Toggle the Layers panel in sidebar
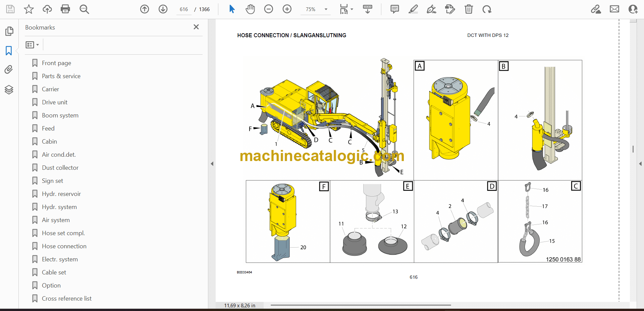644x311 pixels. point(9,90)
